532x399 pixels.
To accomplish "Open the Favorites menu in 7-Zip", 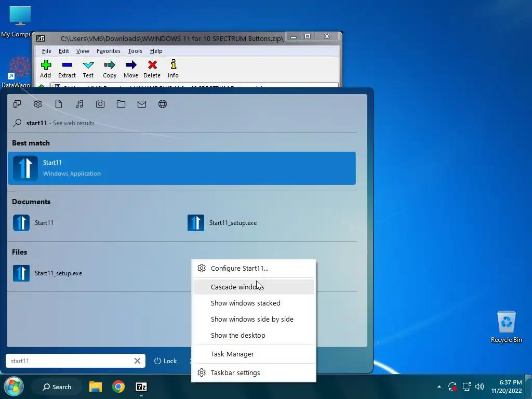I will 108,51.
